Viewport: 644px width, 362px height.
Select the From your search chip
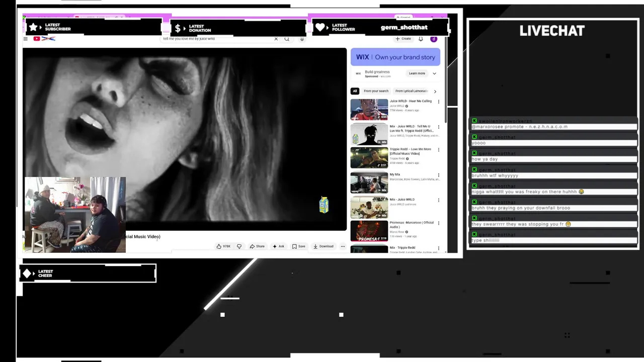376,91
